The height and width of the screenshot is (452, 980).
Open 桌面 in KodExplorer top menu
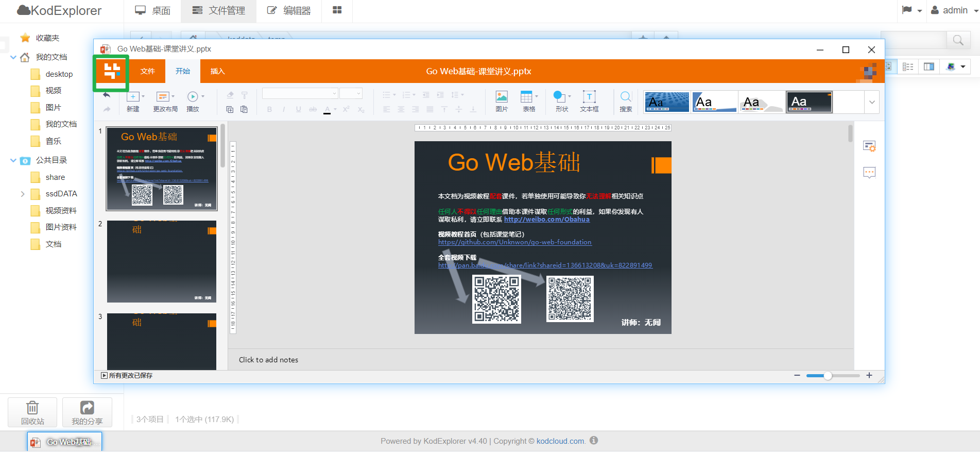point(152,10)
